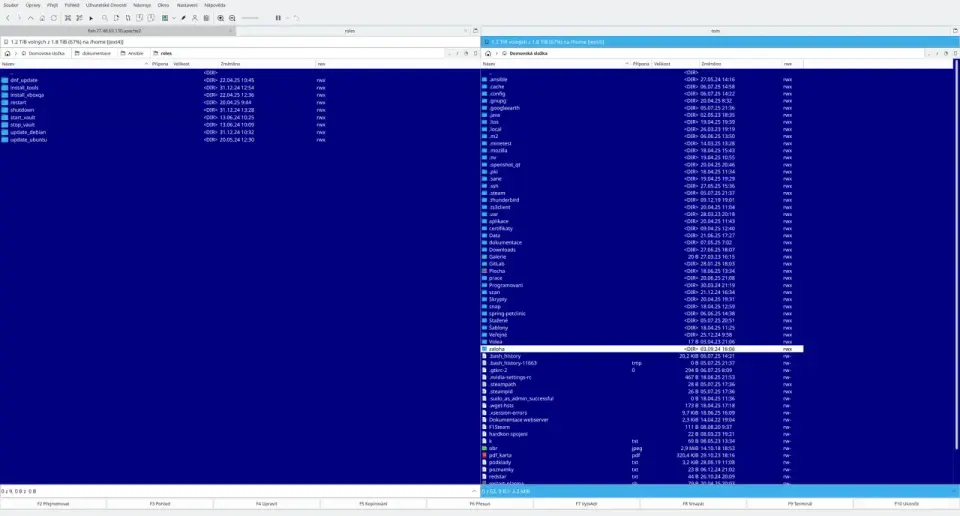Sort left panel by Změněno column header
Image resolution: width=960 pixels, height=516 pixels.
pos(266,64)
